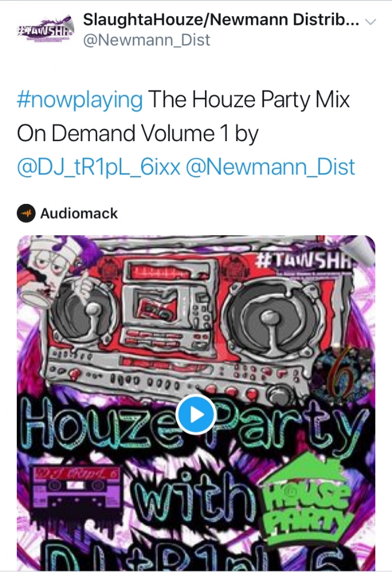Viewport: 392px width, 573px height.
Task: Open the tweet options chevron menu
Action: click(370, 22)
